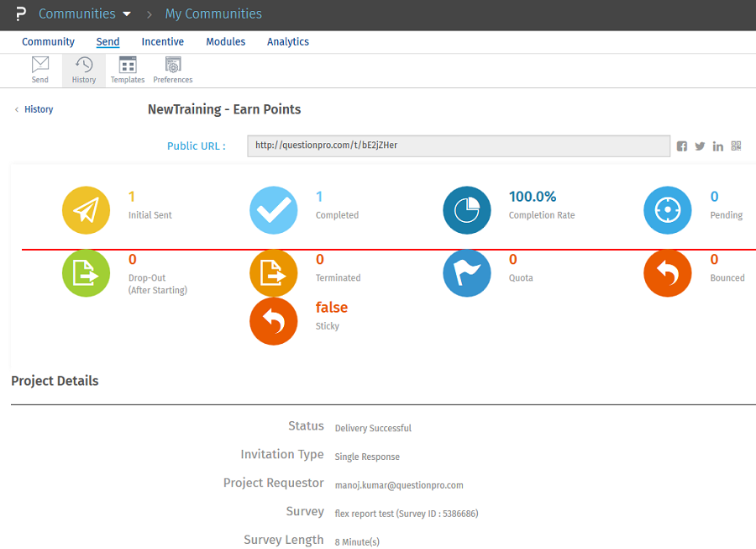Open the History clock icon
Image resolution: width=756 pixels, height=549 pixels.
click(84, 64)
